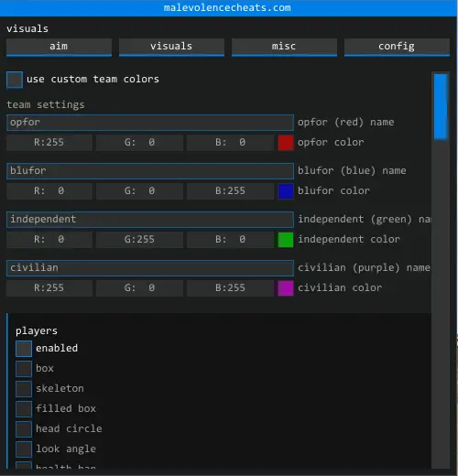Open the purple civilian color swatch
The width and height of the screenshot is (458, 476).
click(x=286, y=288)
